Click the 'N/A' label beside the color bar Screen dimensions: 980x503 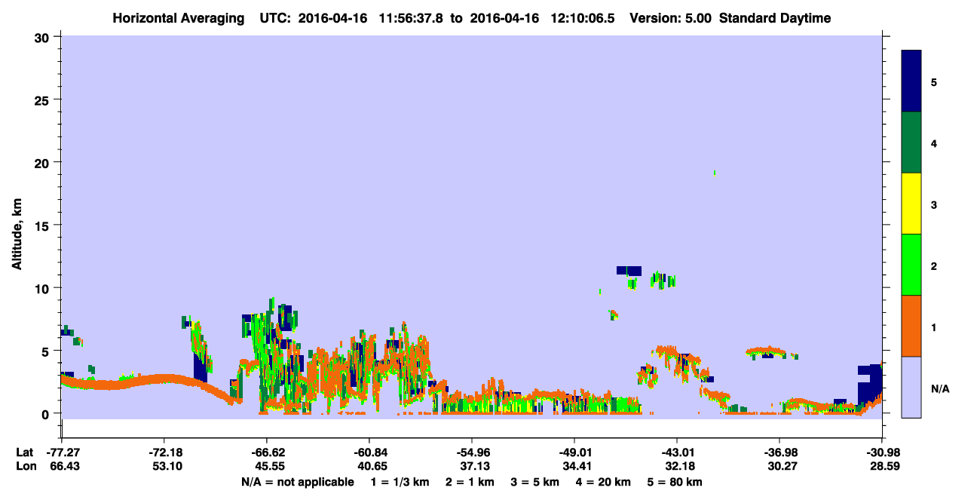(x=939, y=388)
